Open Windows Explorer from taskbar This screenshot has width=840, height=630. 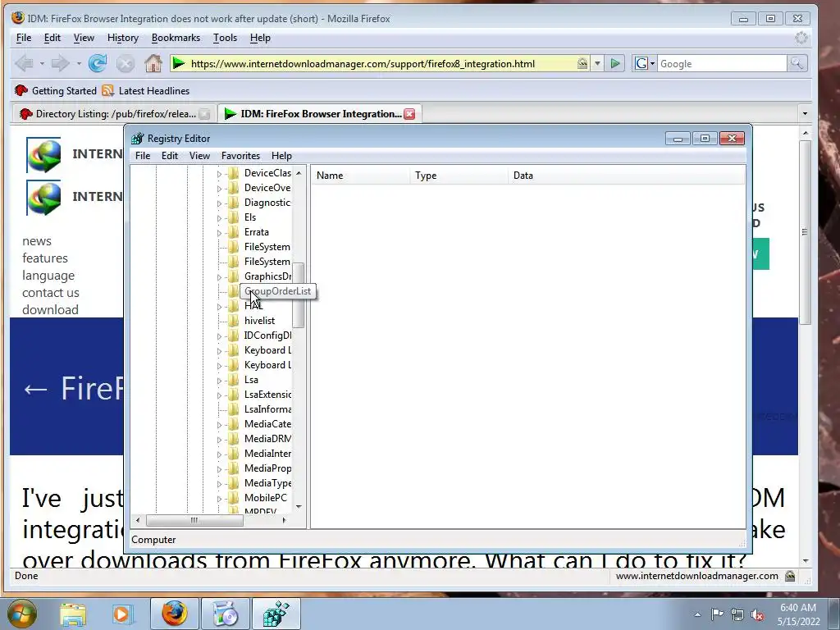coord(72,614)
